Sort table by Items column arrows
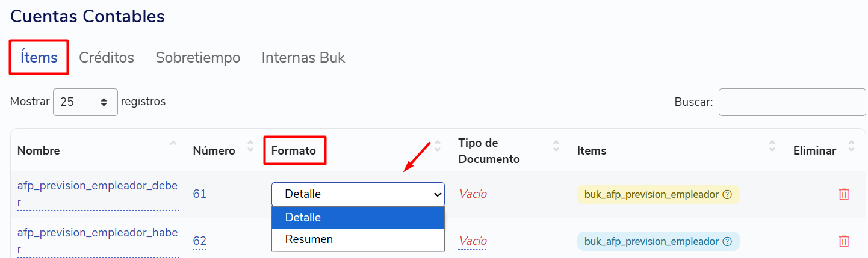868x258 pixels. 772,146
